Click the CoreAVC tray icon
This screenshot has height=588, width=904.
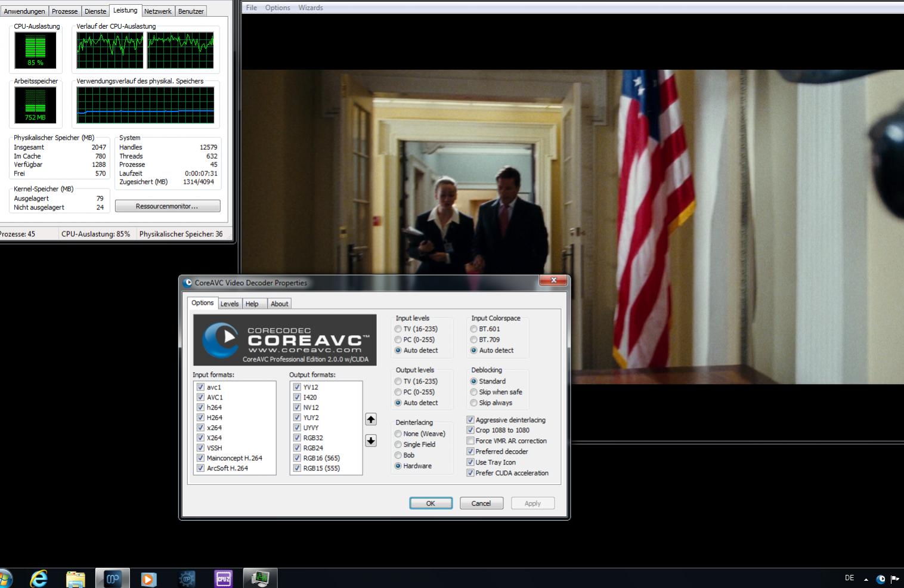[881, 578]
